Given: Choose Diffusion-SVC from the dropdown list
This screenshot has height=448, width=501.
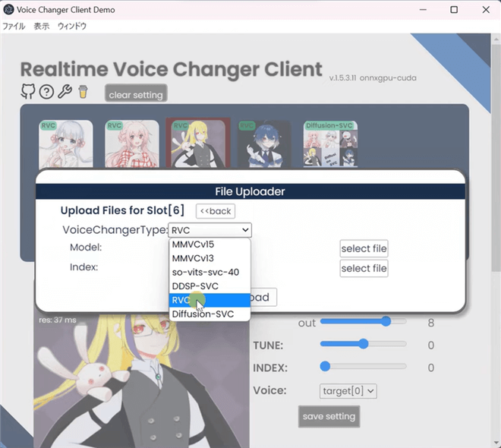Looking at the screenshot, I should tap(210, 314).
